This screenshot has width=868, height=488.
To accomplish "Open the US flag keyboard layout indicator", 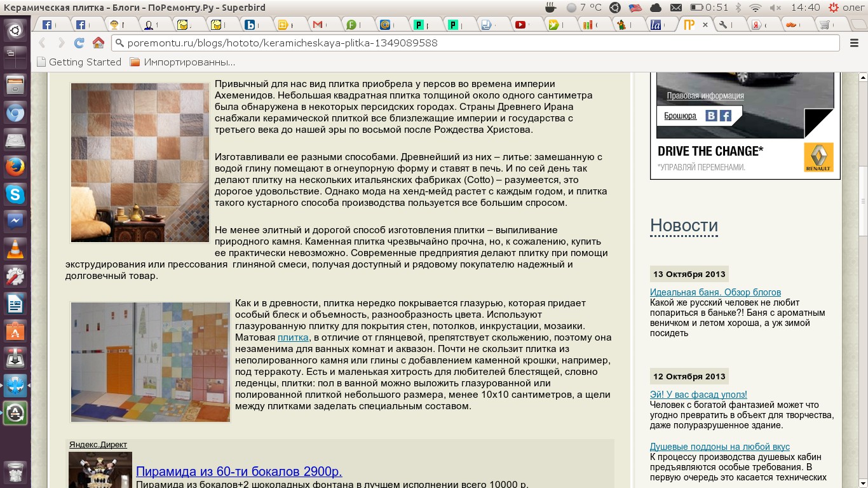I will coord(635,8).
